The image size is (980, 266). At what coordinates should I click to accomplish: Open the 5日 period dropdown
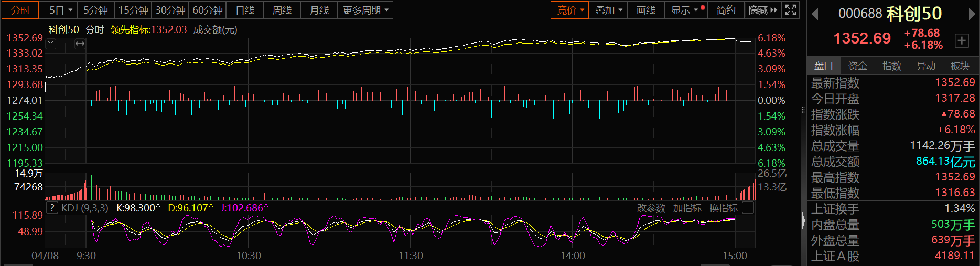(x=61, y=10)
